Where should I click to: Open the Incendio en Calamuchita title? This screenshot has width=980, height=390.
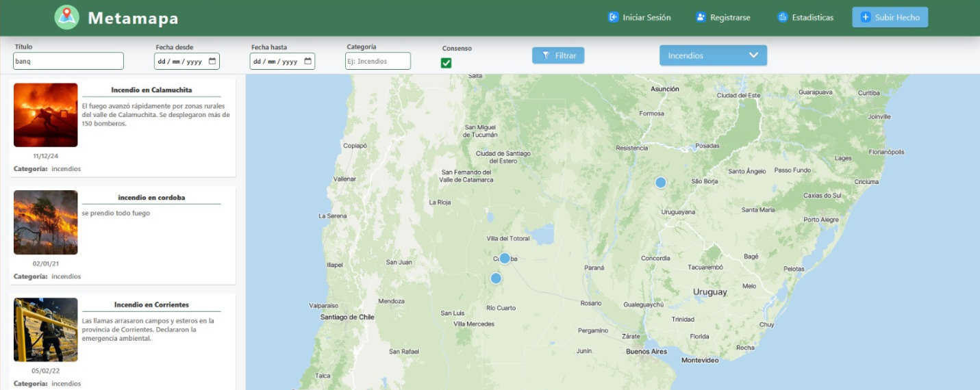click(151, 90)
